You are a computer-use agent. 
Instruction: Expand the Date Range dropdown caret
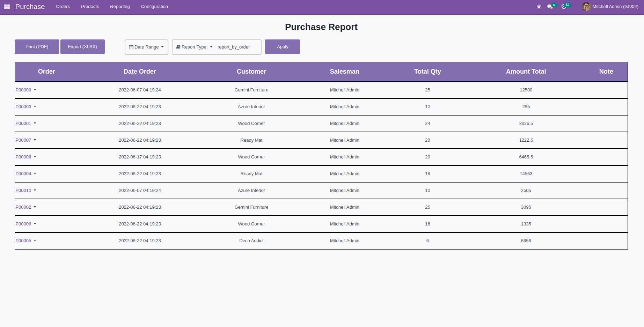(162, 47)
